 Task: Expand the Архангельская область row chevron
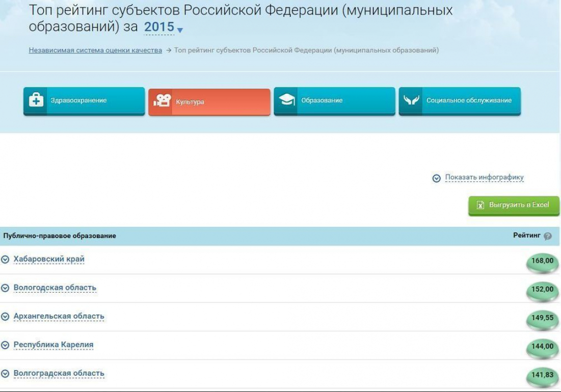pos(5,317)
